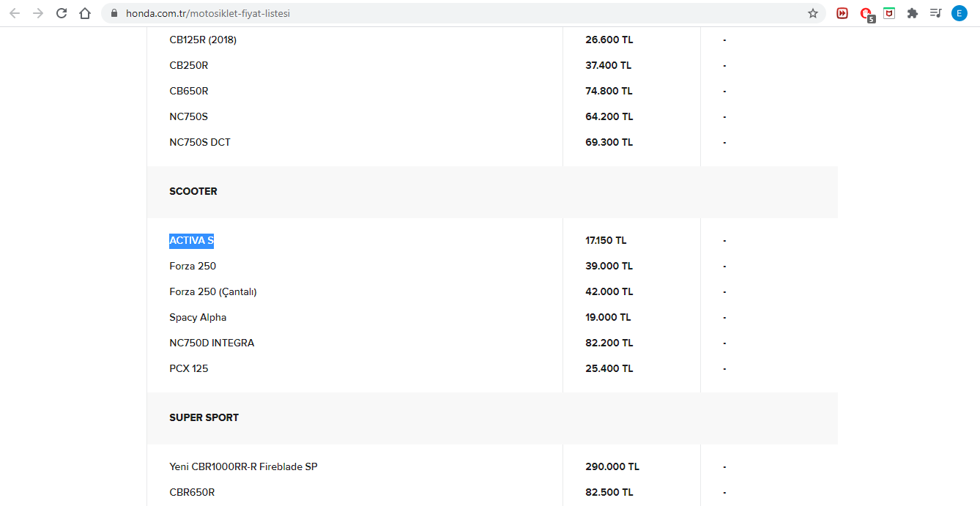
Task: Open the red fast-forward extension icon
Action: [842, 13]
